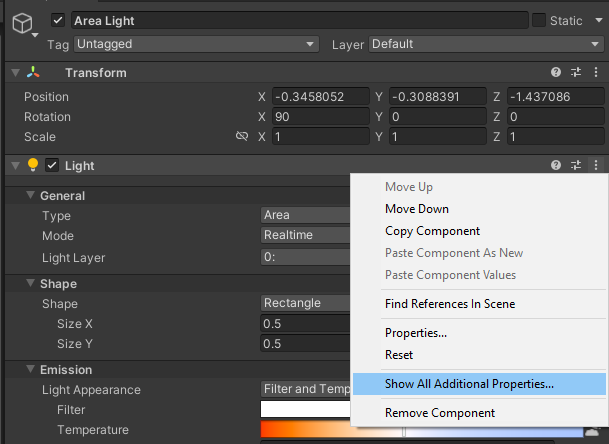Open Transform component help icon

pos(556,72)
